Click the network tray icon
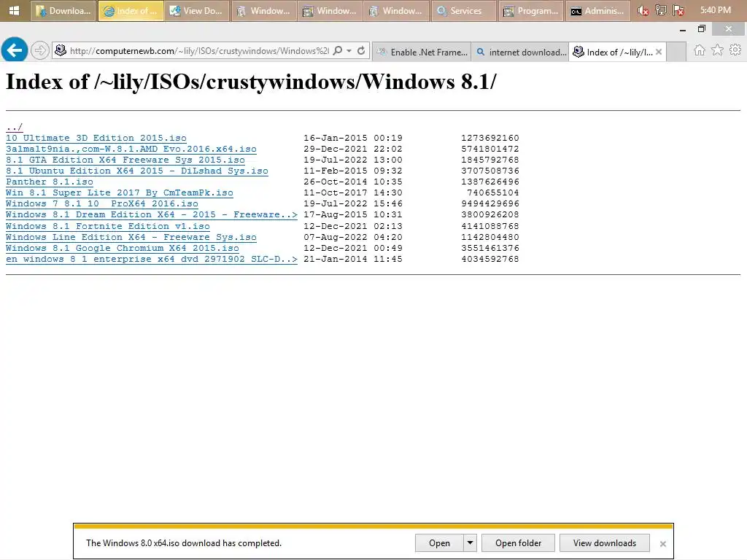This screenshot has width=747, height=560. pyautogui.click(x=661, y=10)
